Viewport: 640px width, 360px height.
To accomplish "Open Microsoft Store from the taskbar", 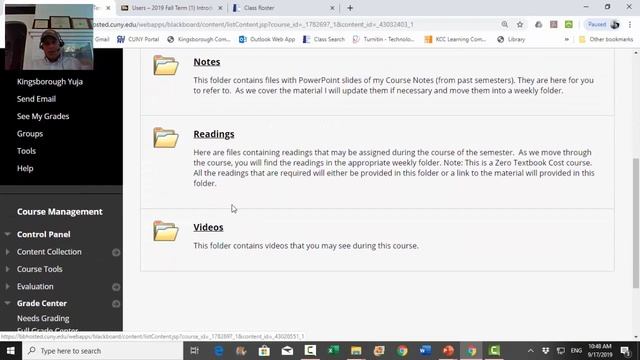I will pos(264,351).
